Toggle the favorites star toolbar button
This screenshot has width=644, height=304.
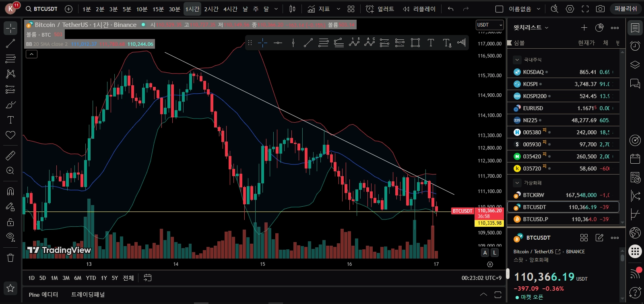10,288
